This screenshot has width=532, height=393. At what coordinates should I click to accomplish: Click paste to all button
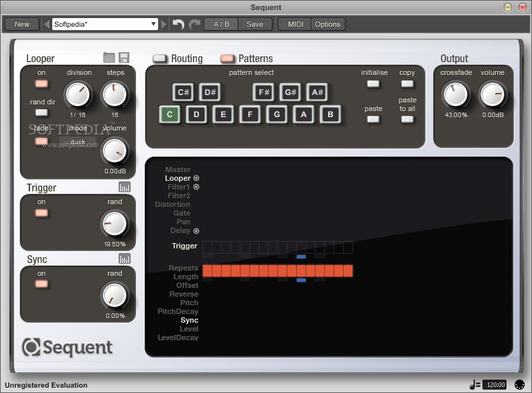407,119
